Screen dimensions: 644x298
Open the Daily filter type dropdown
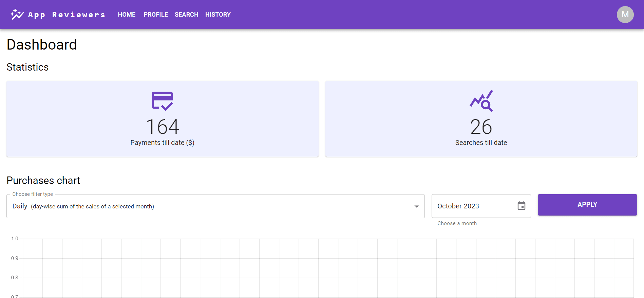[x=210, y=206]
